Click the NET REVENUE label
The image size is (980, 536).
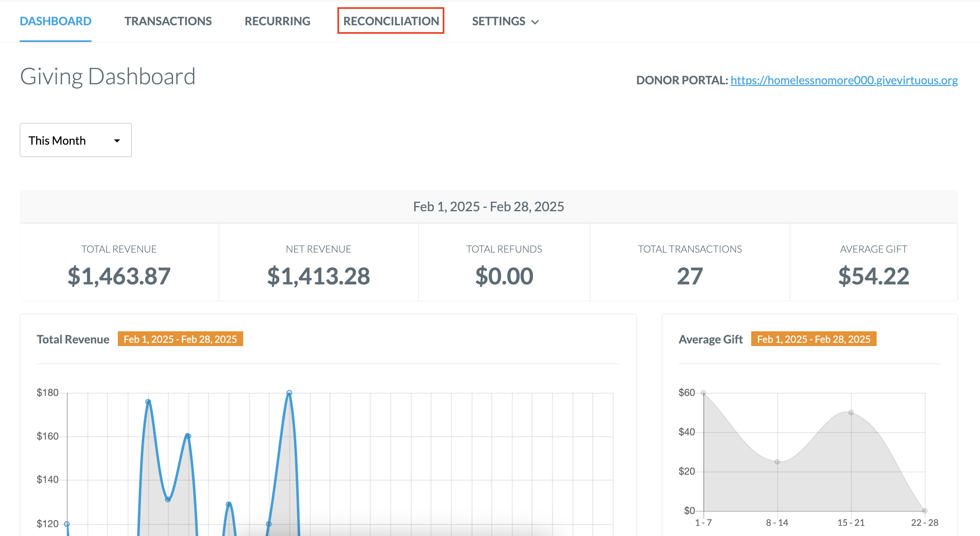(x=318, y=249)
